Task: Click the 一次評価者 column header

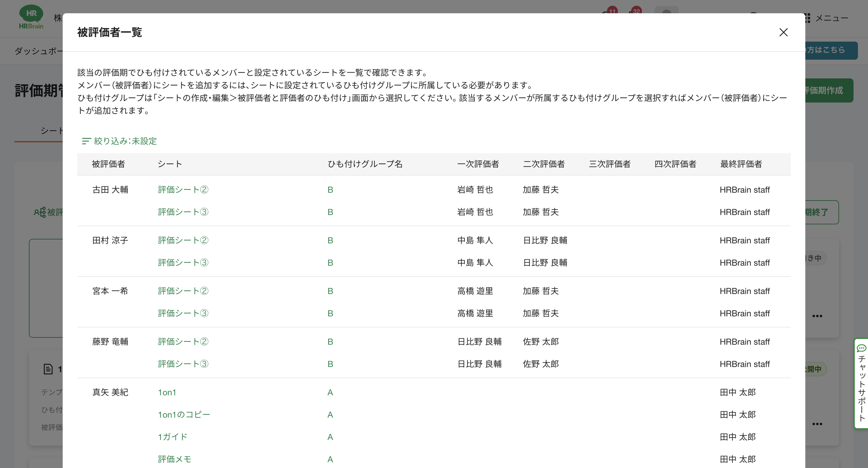Action: tap(478, 164)
